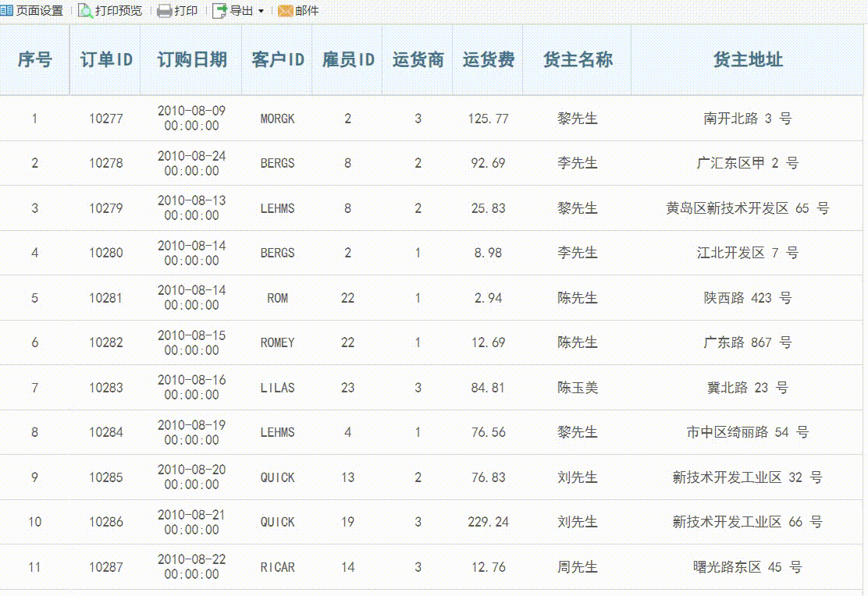868x596 pixels.
Task: Click address 冀北路 23 号
Action: click(x=747, y=388)
